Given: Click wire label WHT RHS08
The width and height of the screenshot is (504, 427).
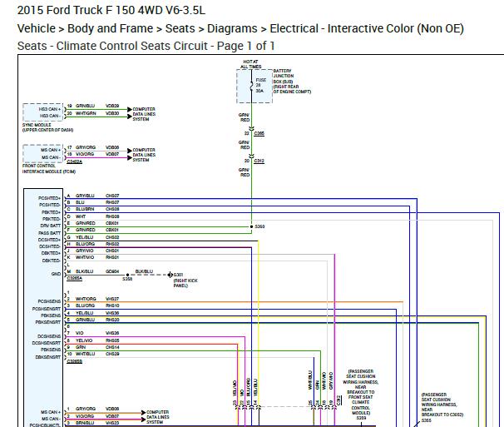Looking at the screenshot, I should click(x=97, y=216).
